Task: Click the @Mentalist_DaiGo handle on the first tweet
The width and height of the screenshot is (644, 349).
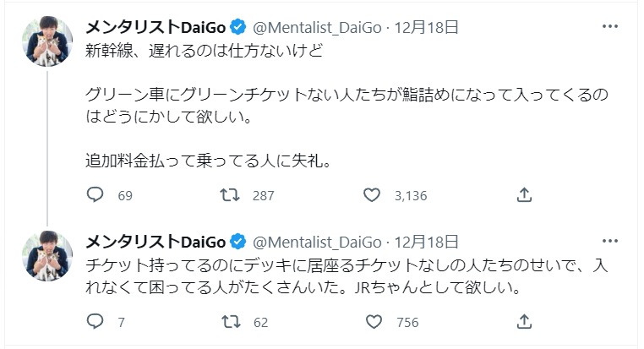Action: click(317, 28)
